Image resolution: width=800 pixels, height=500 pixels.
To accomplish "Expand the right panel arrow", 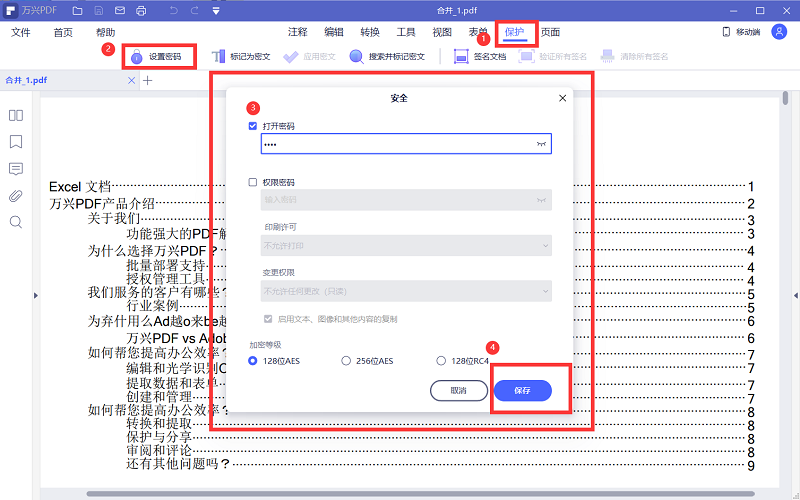I will (795, 295).
